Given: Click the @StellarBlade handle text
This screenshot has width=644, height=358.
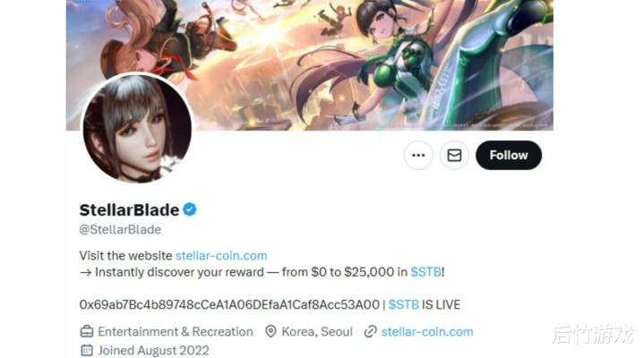Looking at the screenshot, I should [x=120, y=229].
